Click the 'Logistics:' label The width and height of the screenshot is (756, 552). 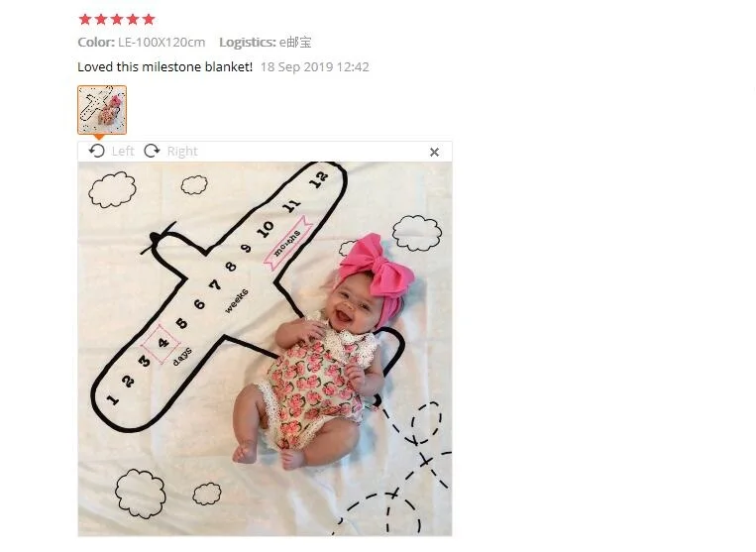click(248, 43)
